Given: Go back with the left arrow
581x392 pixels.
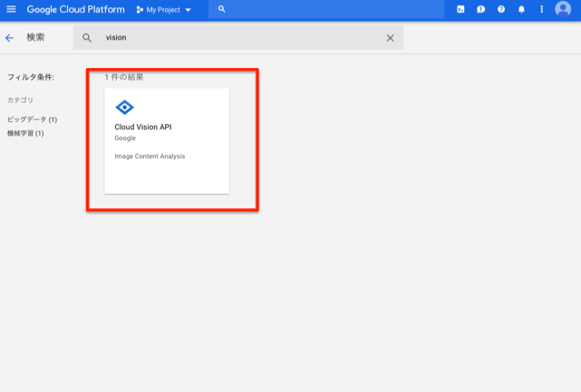Looking at the screenshot, I should point(9,38).
